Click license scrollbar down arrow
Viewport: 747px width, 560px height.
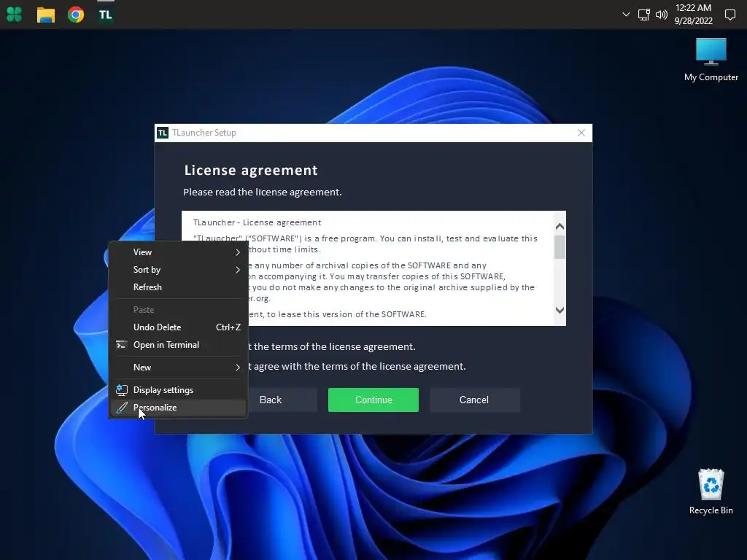click(x=560, y=310)
